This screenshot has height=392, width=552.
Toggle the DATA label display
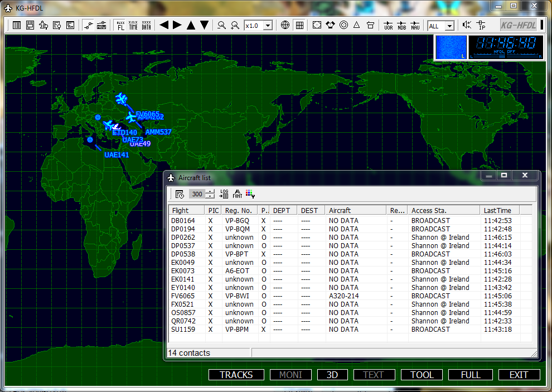pyautogui.click(x=147, y=25)
